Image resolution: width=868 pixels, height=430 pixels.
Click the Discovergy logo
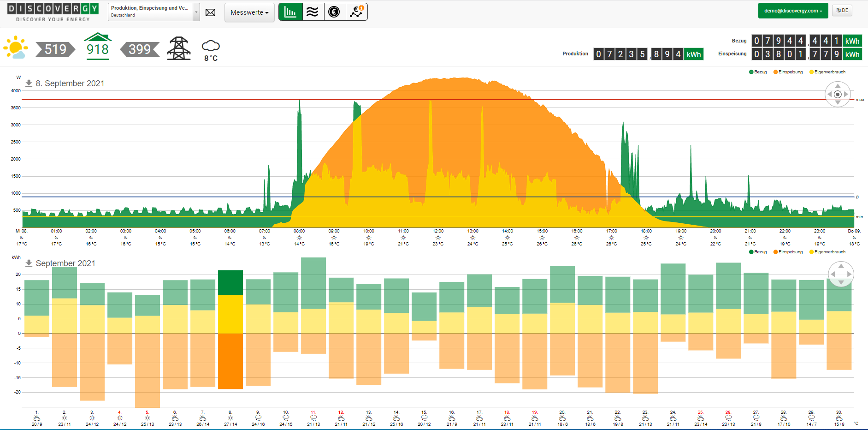pyautogui.click(x=53, y=12)
